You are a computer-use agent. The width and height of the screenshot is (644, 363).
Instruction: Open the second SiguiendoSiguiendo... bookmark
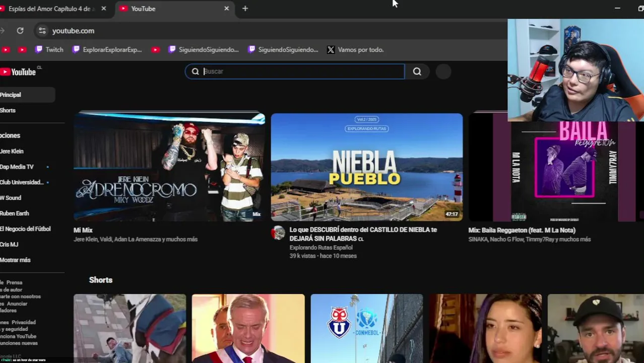tap(283, 49)
